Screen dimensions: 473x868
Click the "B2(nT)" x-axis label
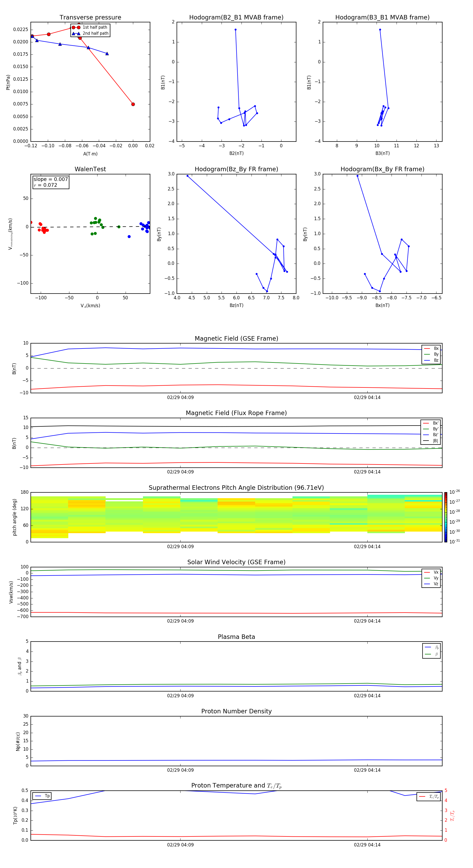[x=236, y=154]
